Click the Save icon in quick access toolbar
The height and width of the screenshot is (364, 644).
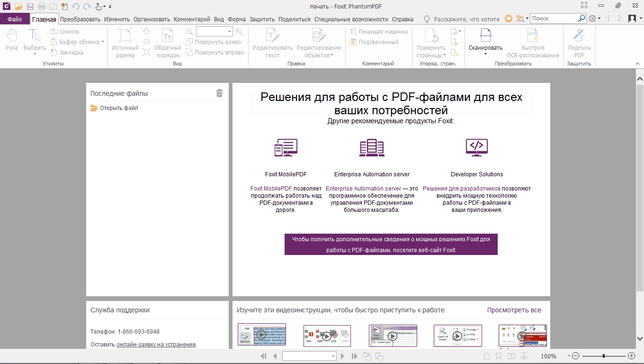pyautogui.click(x=30, y=7)
